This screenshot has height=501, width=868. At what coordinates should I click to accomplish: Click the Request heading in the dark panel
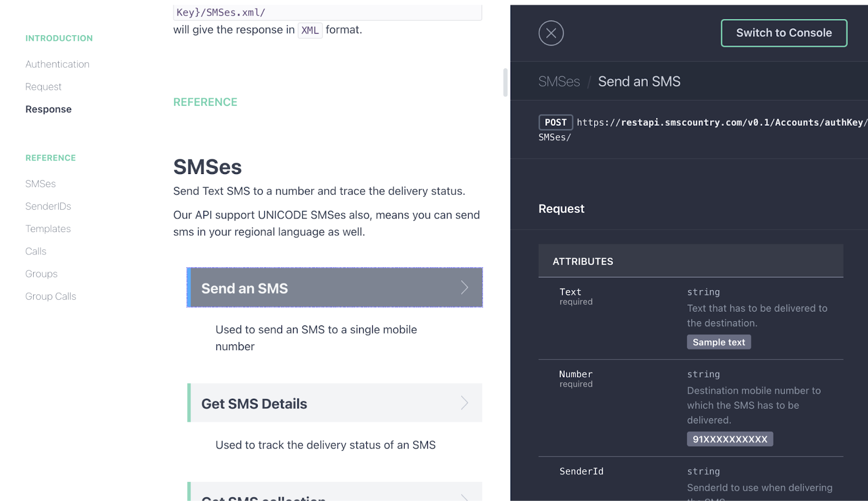click(561, 209)
